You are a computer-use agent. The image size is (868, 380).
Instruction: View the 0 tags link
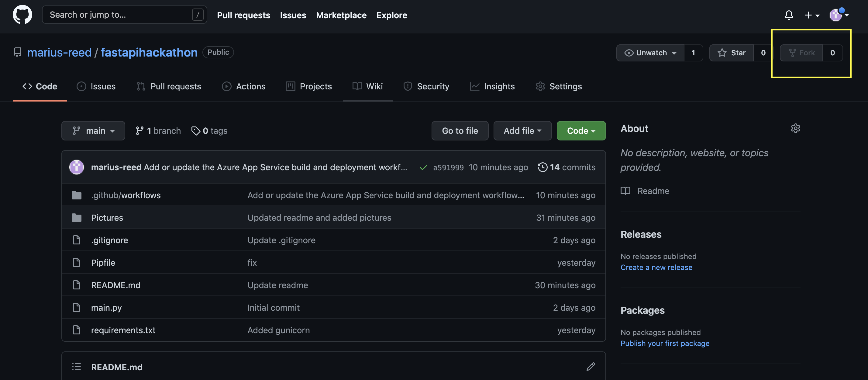tap(209, 131)
